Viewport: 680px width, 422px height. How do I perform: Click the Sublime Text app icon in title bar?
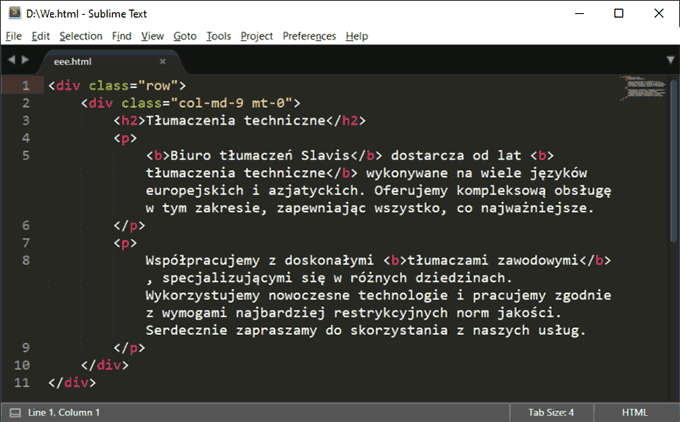tap(15, 13)
